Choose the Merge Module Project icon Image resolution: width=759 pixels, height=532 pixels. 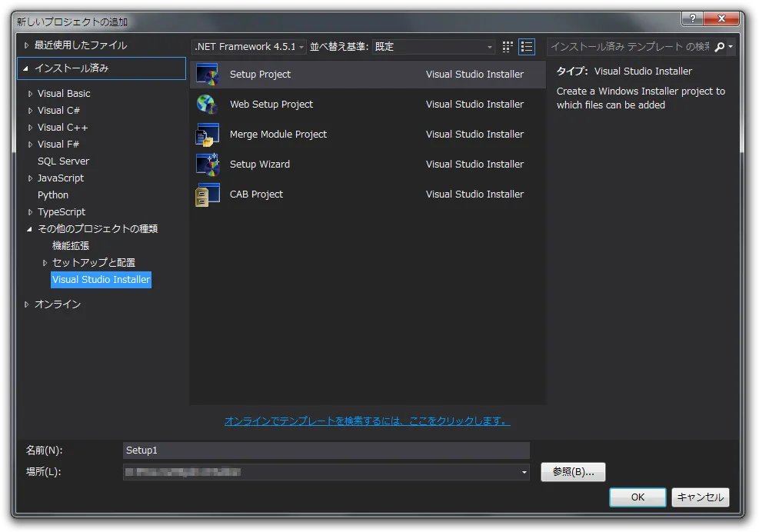point(207,134)
